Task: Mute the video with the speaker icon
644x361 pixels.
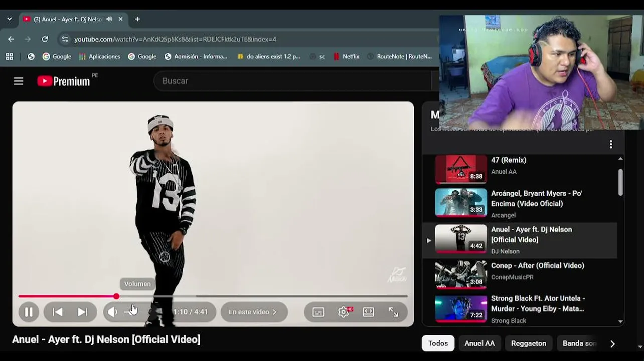Action: click(x=112, y=312)
